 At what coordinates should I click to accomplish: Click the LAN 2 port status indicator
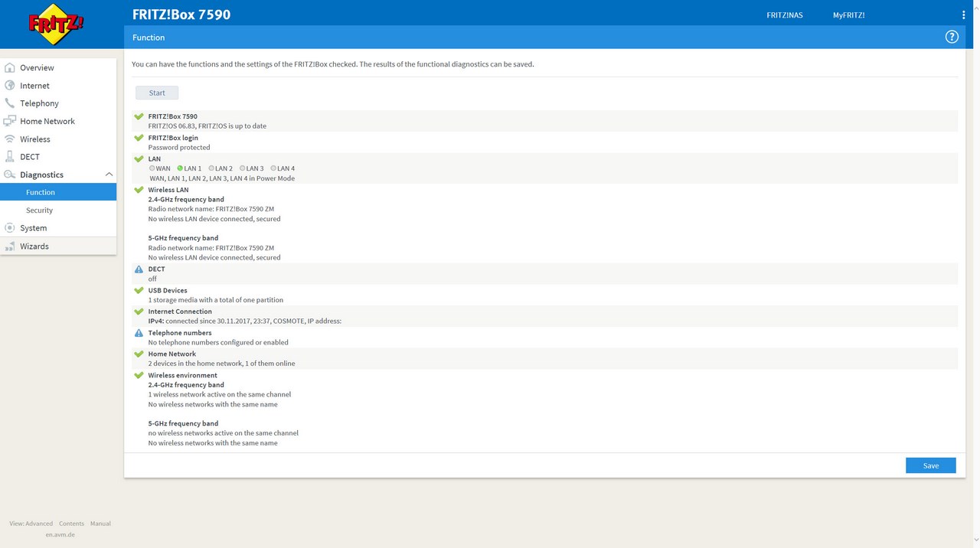tap(211, 168)
